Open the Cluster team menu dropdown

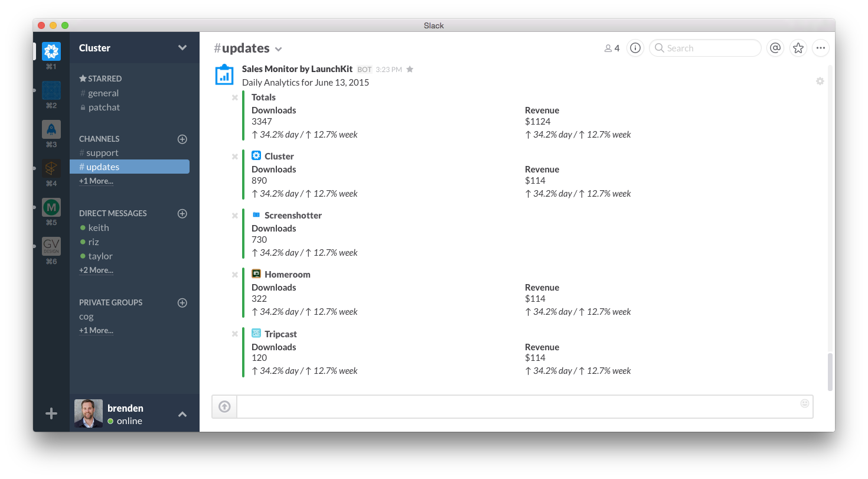pos(182,48)
